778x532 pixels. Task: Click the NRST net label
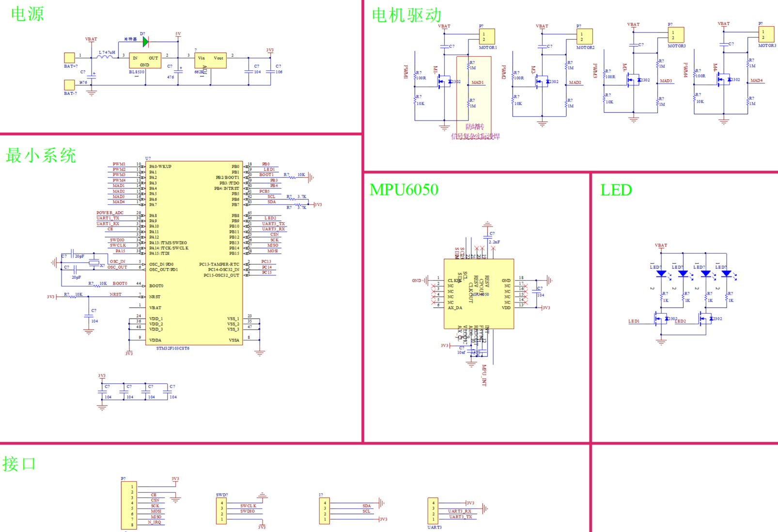pos(115,294)
